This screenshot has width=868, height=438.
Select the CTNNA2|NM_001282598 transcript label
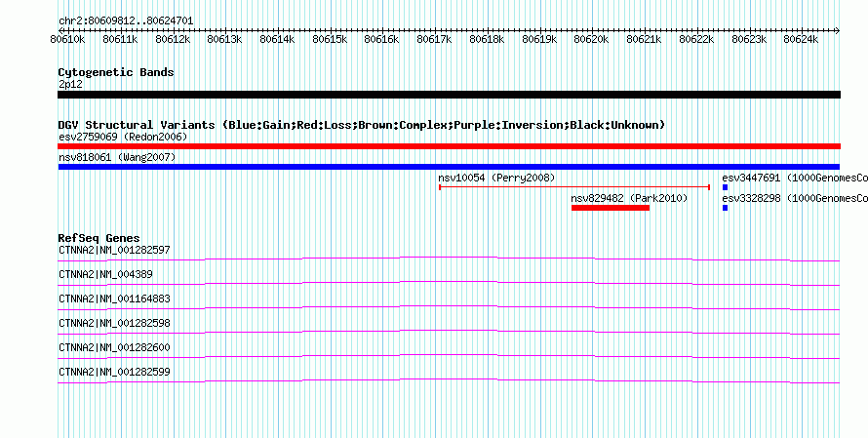coord(114,323)
